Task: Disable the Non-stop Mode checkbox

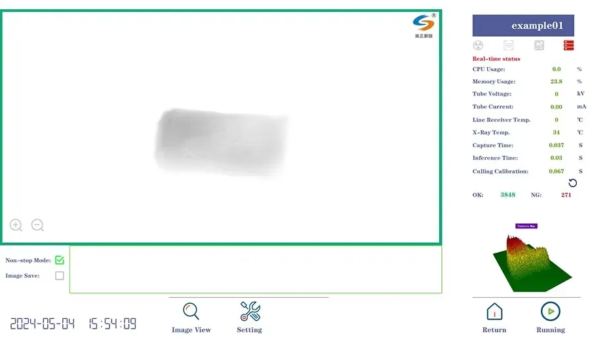Action: tap(60, 260)
